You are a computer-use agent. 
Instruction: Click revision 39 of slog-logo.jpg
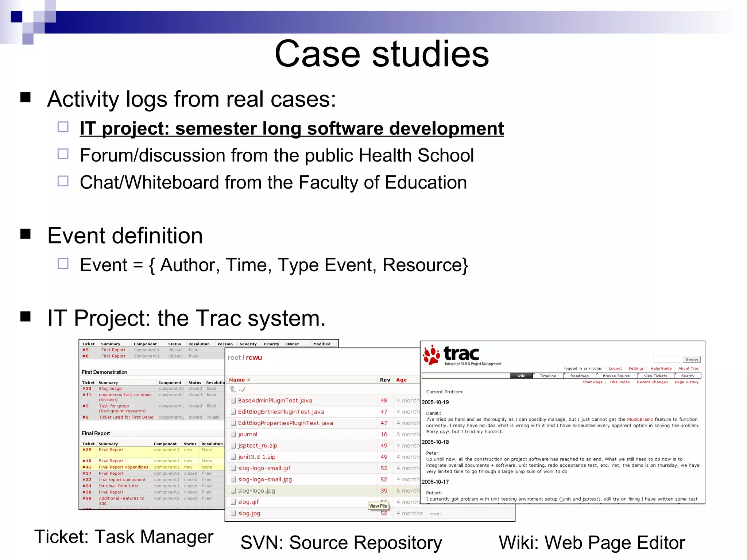[384, 491]
